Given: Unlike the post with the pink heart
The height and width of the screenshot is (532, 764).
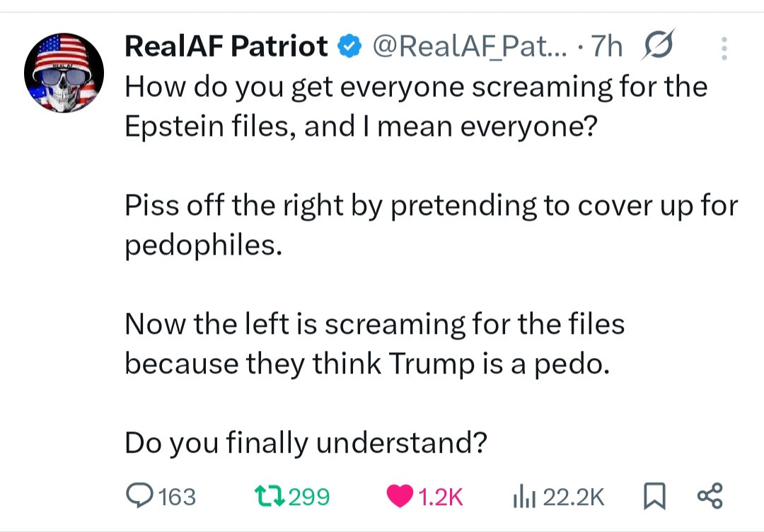Looking at the screenshot, I should click(x=400, y=496).
